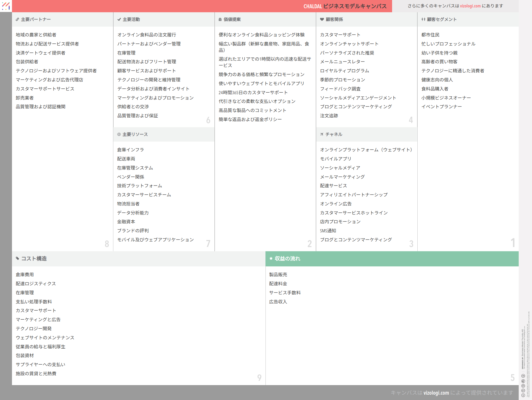
Task: Click the link icon beside 主要パートナー
Action: 17,19
